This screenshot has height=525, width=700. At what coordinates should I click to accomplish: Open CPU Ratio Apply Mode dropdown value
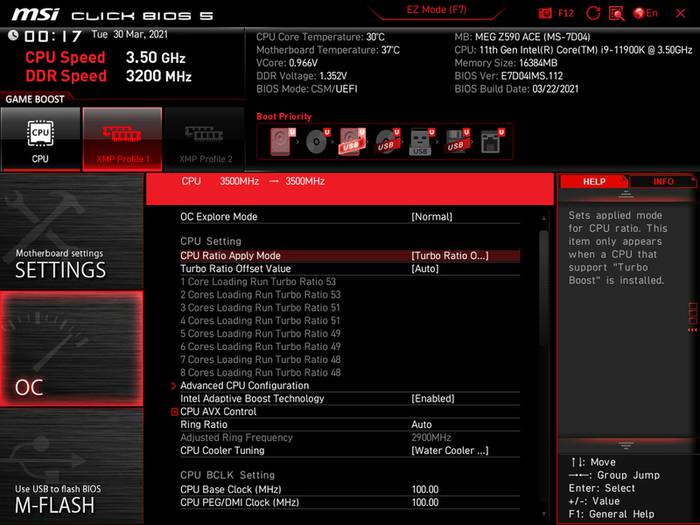(x=450, y=256)
